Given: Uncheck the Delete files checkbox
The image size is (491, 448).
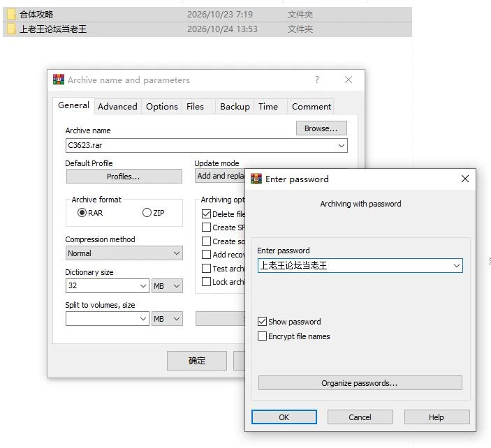Looking at the screenshot, I should (x=206, y=214).
